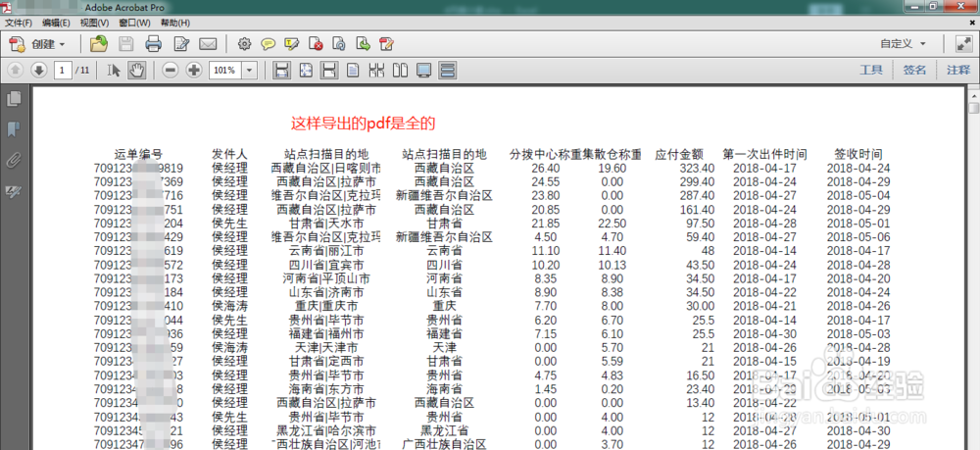980x450 pixels.
Task: Open the 视图(V) menu
Action: [94, 23]
